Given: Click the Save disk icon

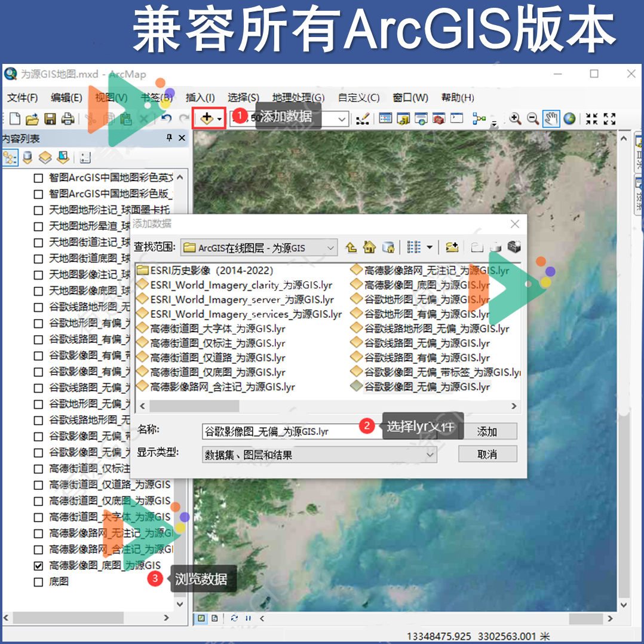Looking at the screenshot, I should (50, 119).
